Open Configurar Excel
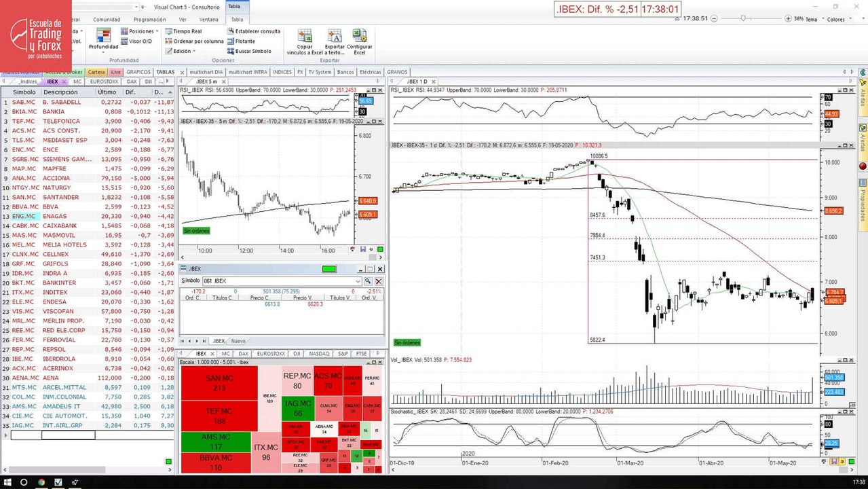Viewport: 868px width, 489px height. coord(360,41)
